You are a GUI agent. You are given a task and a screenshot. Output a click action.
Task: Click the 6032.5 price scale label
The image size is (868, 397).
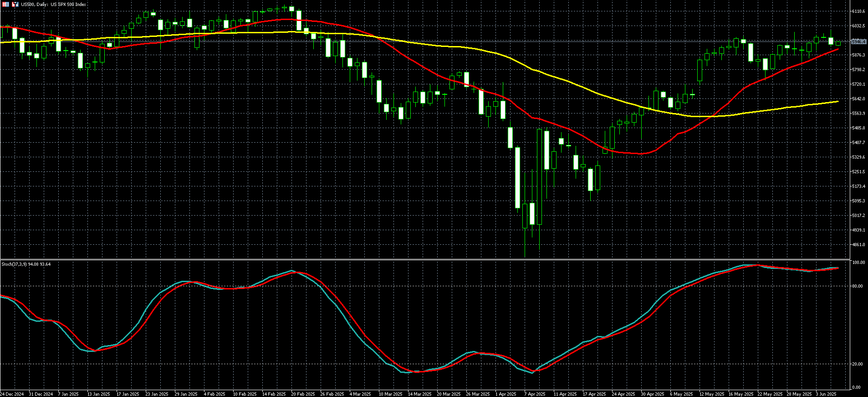coord(858,26)
